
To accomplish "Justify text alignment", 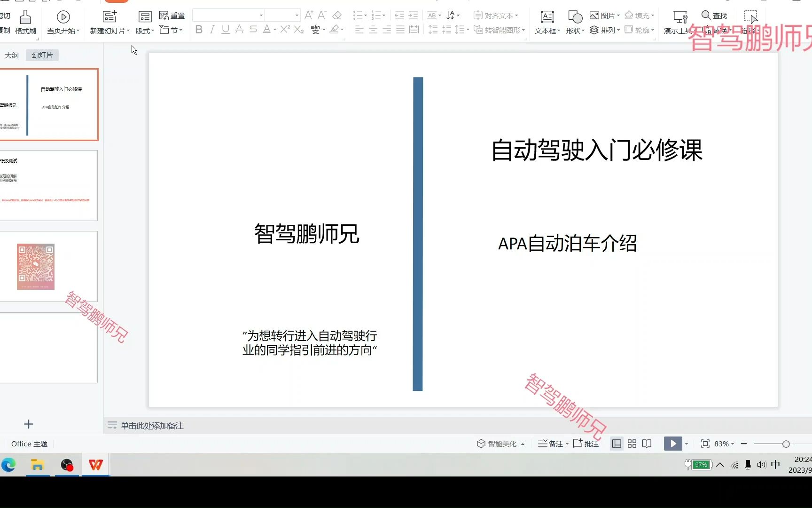I will 400,30.
